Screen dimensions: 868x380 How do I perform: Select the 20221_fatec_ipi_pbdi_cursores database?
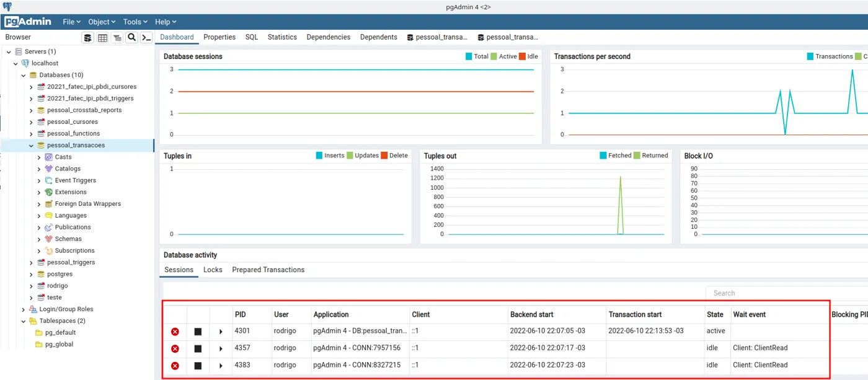92,87
